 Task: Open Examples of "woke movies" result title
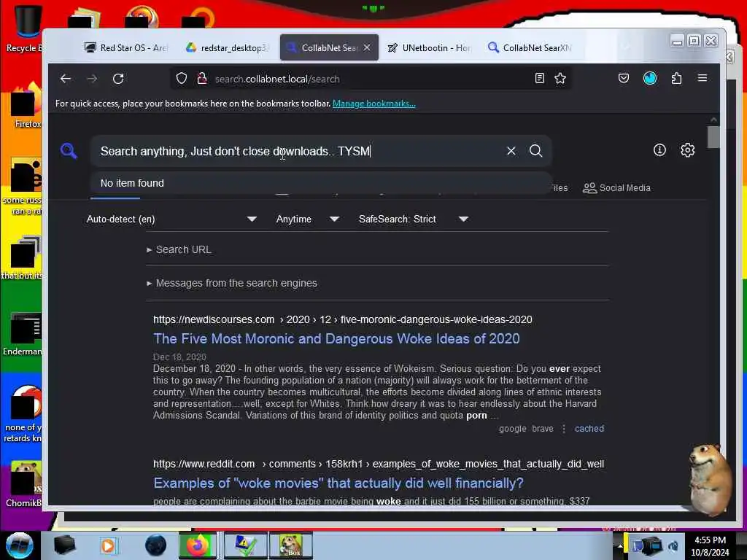coord(338,483)
